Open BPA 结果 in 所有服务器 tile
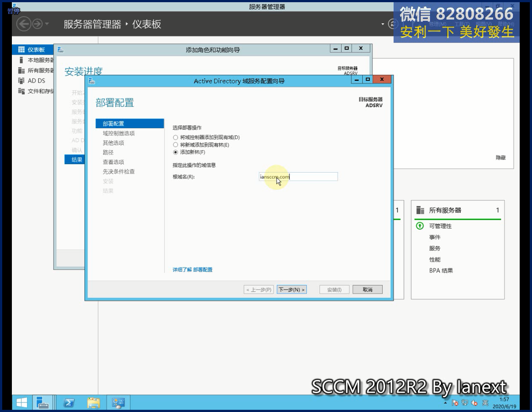Image resolution: width=532 pixels, height=412 pixels. (441, 271)
